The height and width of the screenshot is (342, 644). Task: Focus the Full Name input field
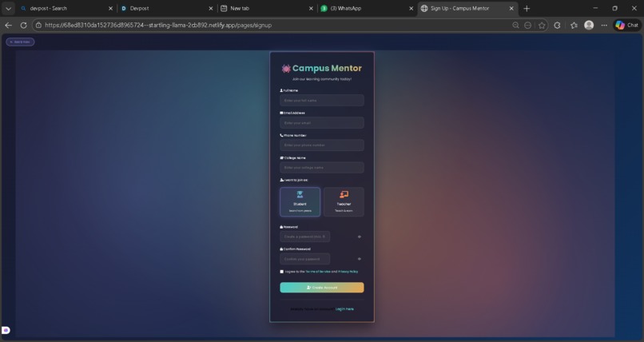pyautogui.click(x=321, y=100)
